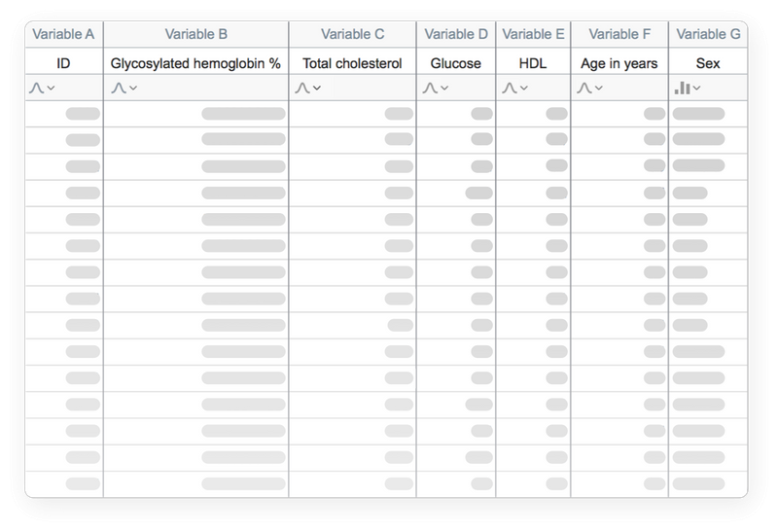Select the Variable D column header

click(x=455, y=35)
